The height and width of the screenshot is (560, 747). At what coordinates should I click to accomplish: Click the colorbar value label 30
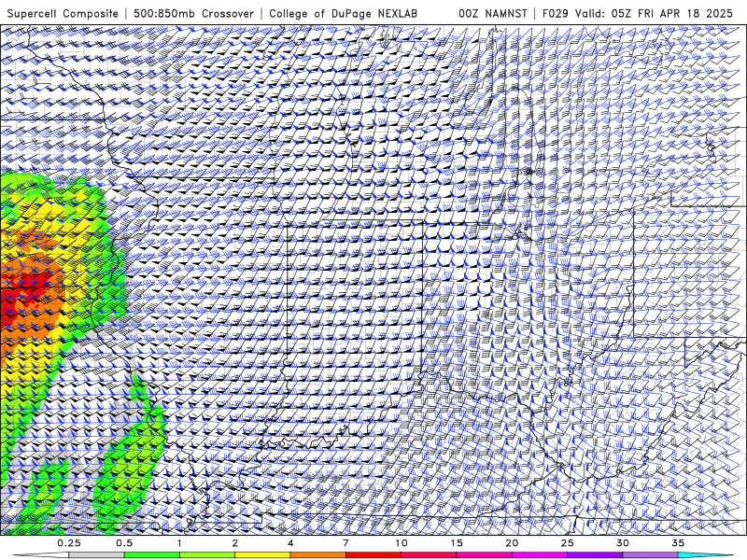(622, 543)
